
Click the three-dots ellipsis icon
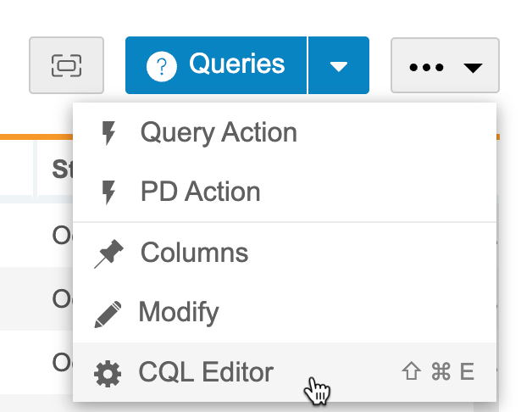coord(426,66)
